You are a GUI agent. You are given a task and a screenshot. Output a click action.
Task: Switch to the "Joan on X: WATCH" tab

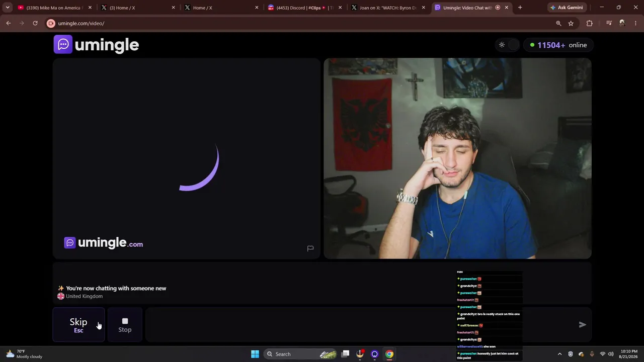388,8
